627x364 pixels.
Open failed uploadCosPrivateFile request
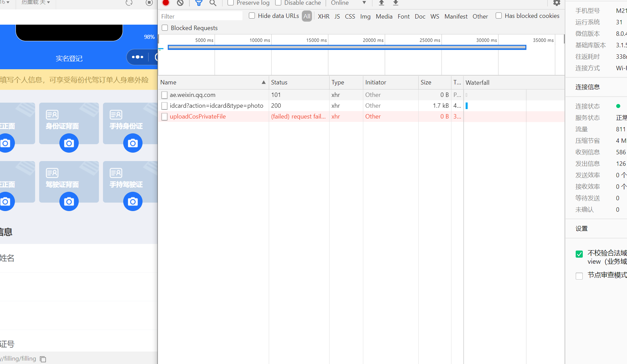click(198, 116)
